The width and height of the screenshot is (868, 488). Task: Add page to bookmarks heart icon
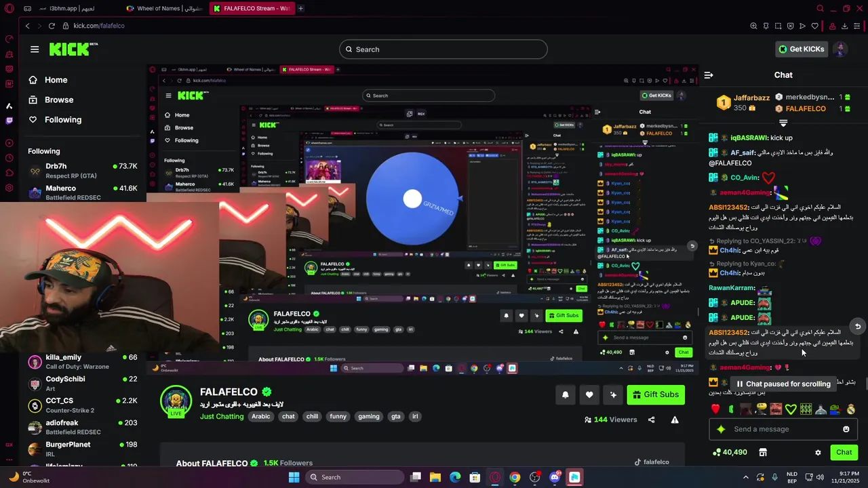tap(814, 26)
